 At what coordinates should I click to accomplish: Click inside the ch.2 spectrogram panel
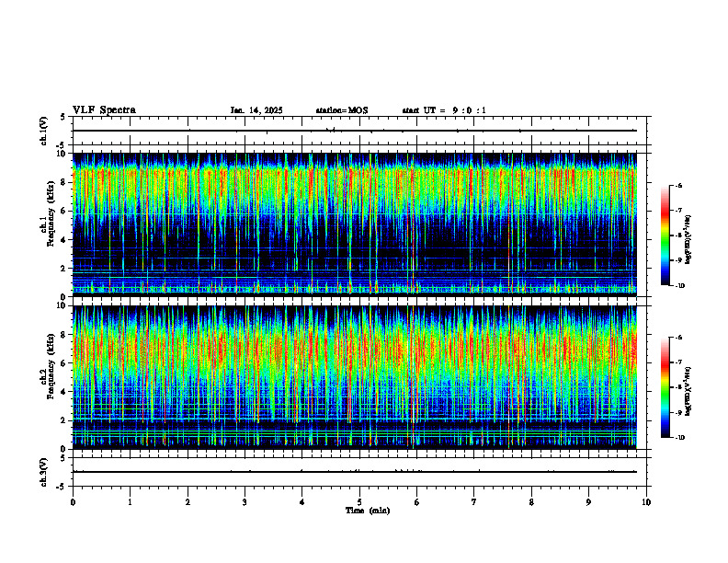pyautogui.click(x=355, y=377)
